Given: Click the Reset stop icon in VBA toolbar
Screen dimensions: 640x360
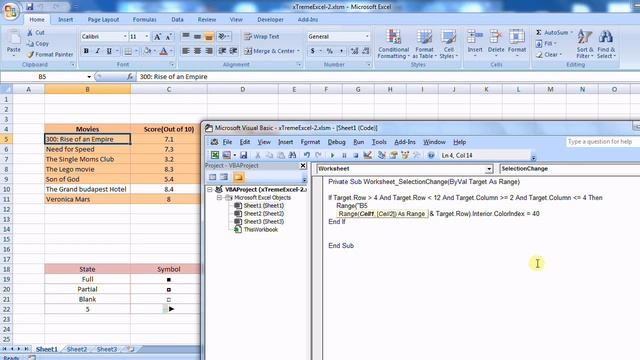Looking at the screenshot, I should (356, 156).
